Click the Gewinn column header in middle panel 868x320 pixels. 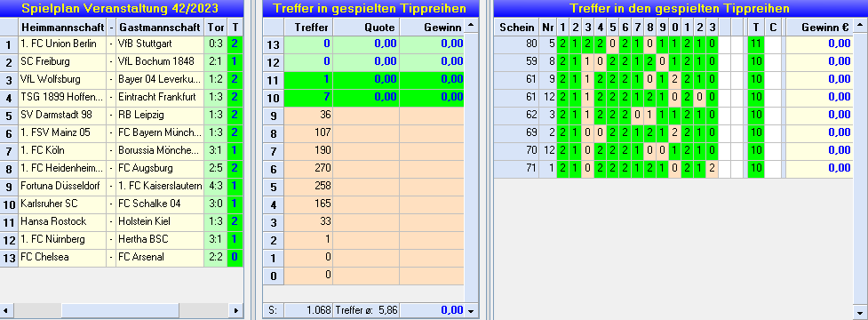click(x=432, y=27)
